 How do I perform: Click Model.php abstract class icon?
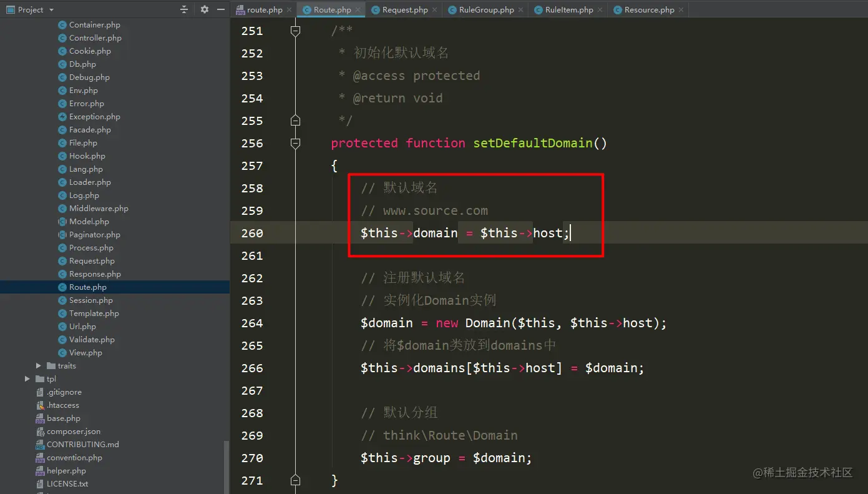pyautogui.click(x=62, y=222)
